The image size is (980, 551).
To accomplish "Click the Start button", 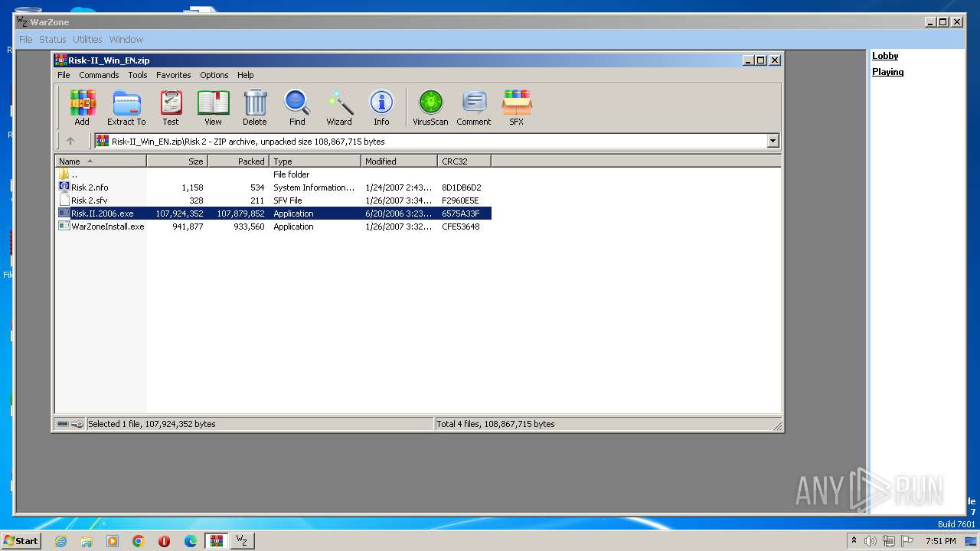I will coord(21,541).
